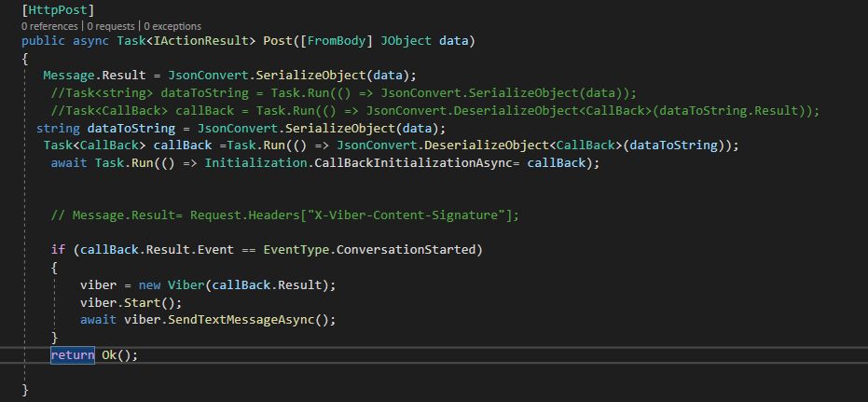Click EventType in the if condition

click(x=296, y=250)
